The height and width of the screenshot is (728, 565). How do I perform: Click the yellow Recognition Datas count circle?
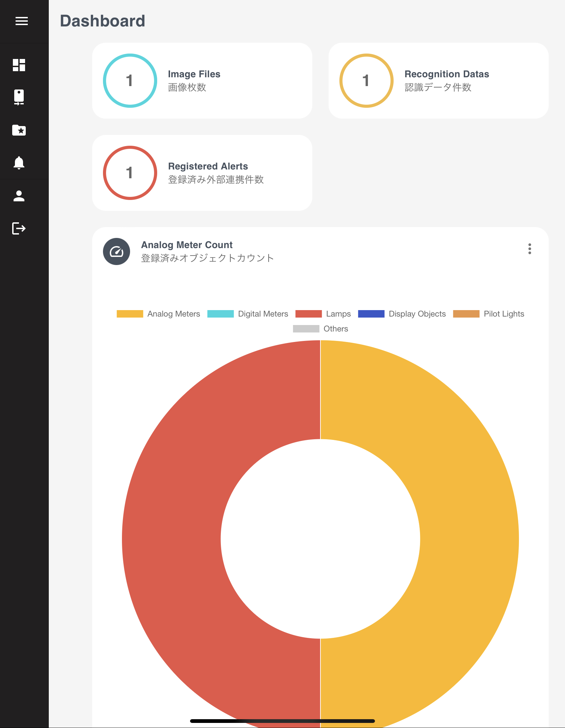click(367, 81)
